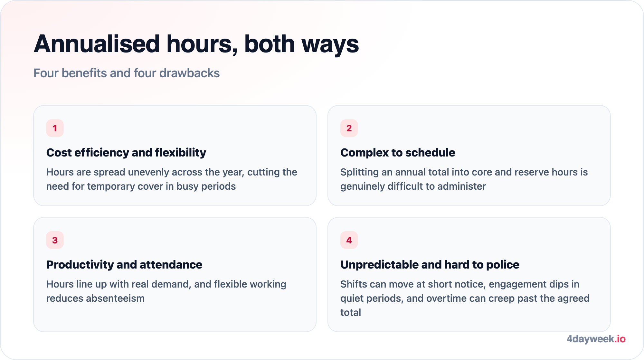Click the 'Cost efficiency and flexibility' heading
This screenshot has height=360, width=644.
point(126,152)
